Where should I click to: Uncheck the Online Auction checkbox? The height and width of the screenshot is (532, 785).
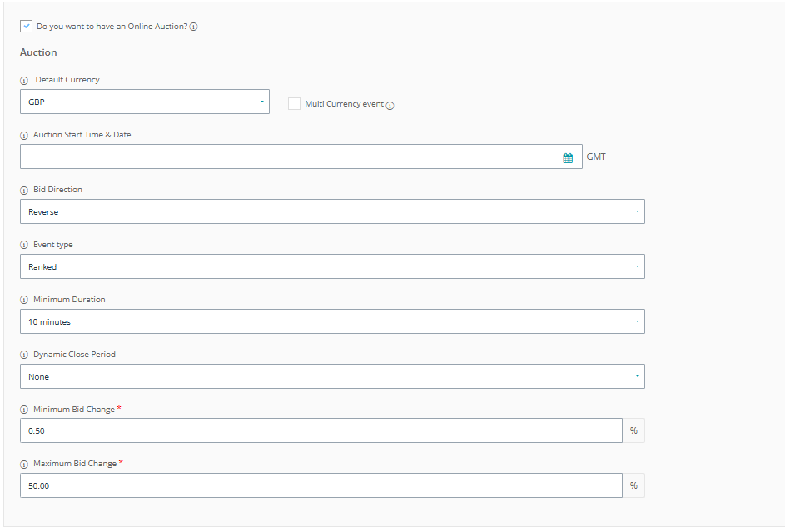(27, 27)
